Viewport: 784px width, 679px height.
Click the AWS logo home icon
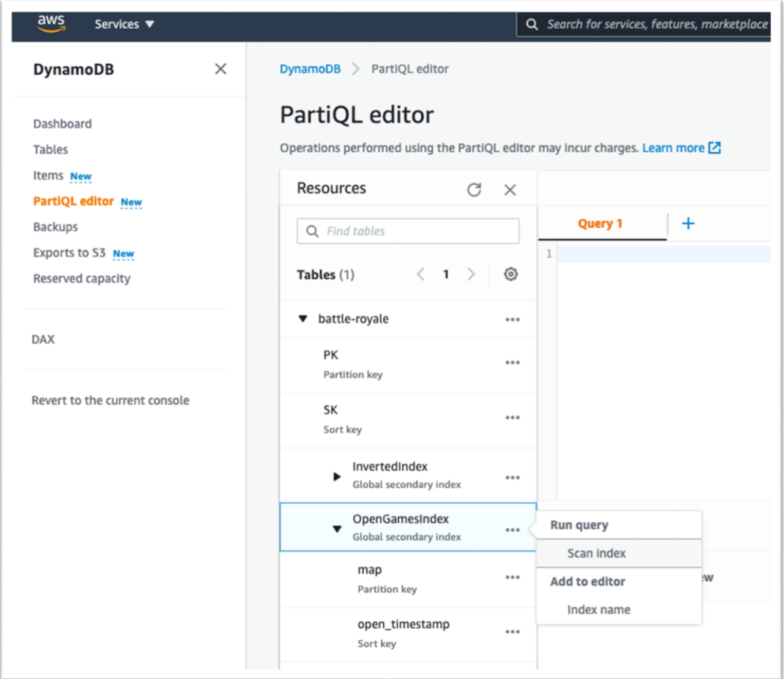pyautogui.click(x=51, y=24)
